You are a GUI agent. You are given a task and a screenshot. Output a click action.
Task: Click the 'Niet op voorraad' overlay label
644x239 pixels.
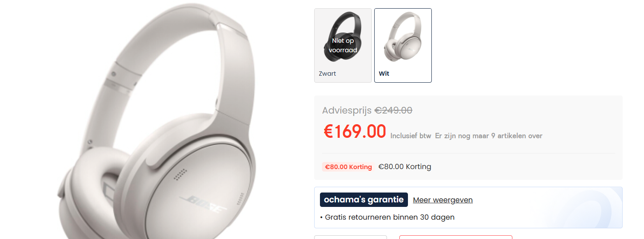[x=343, y=45]
